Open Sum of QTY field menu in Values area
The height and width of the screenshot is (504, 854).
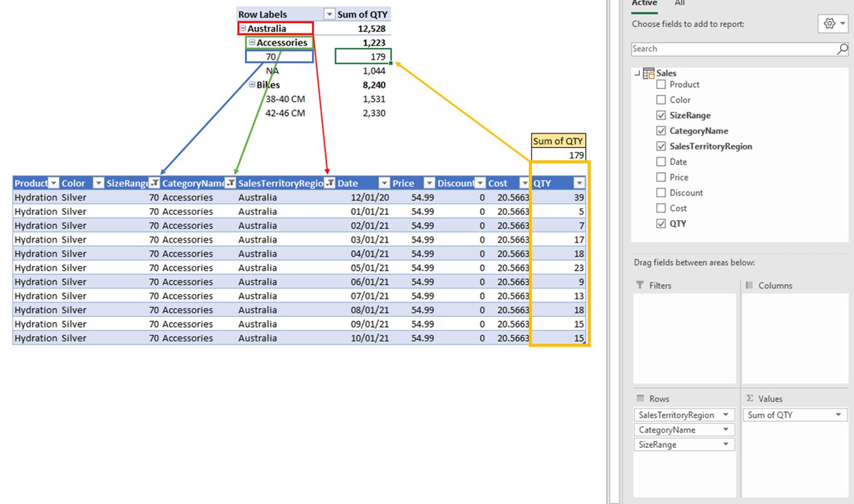pyautogui.click(x=838, y=414)
